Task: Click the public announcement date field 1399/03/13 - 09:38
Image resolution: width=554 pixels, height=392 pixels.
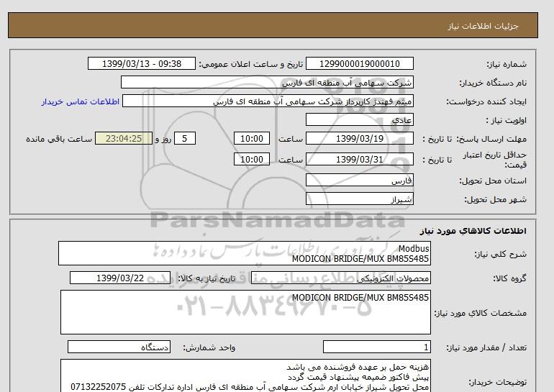Action: pos(141,63)
